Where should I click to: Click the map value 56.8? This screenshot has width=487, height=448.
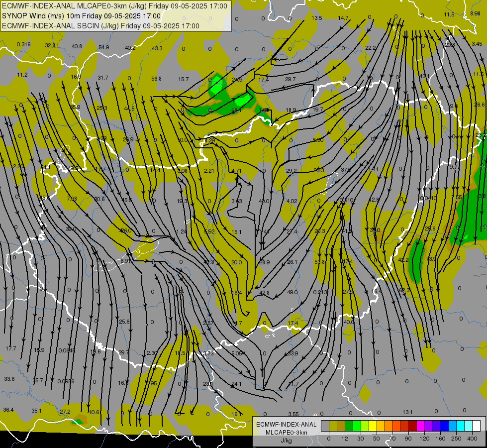(156, 79)
